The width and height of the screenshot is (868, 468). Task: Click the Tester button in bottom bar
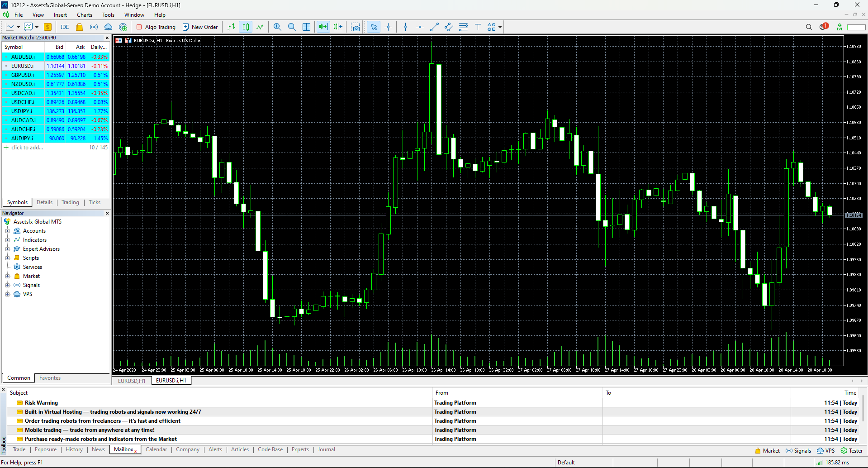[852, 451]
